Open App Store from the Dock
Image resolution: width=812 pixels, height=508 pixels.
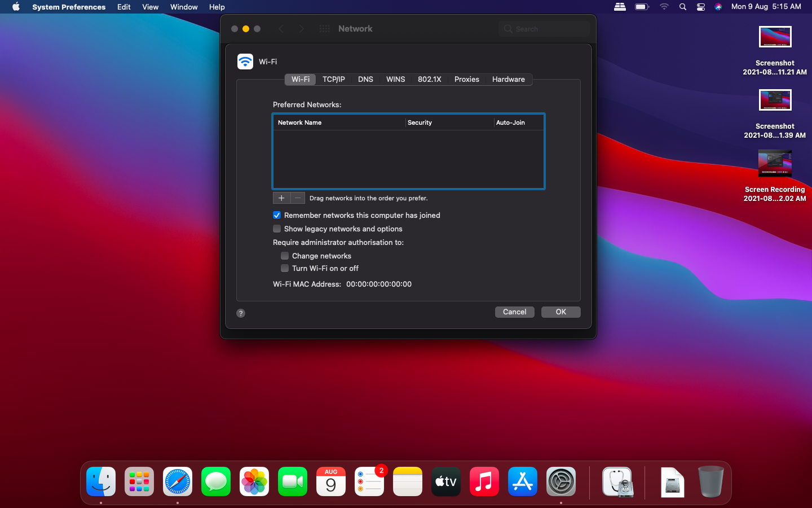coord(523,481)
